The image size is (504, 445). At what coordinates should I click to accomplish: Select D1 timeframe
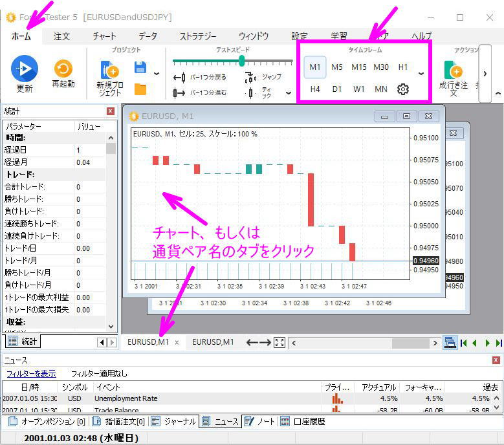(x=337, y=89)
